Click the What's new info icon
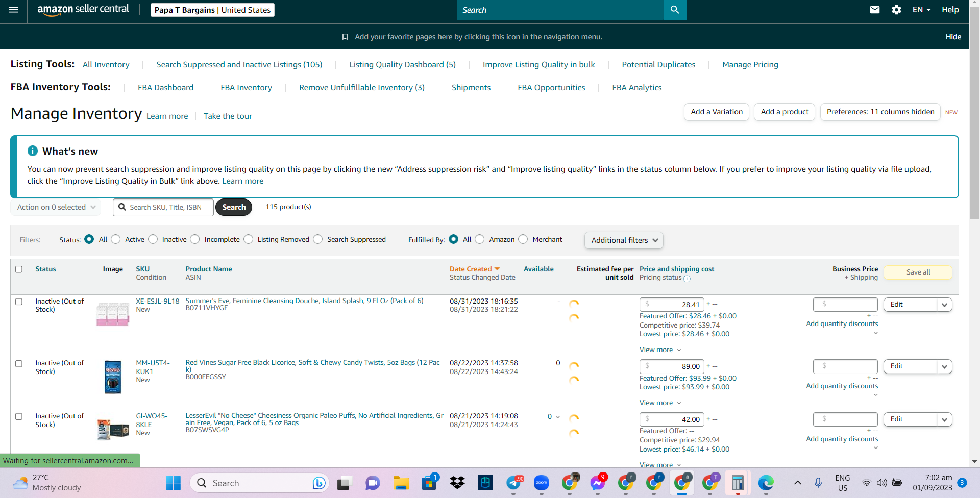This screenshot has height=498, width=980. point(33,151)
